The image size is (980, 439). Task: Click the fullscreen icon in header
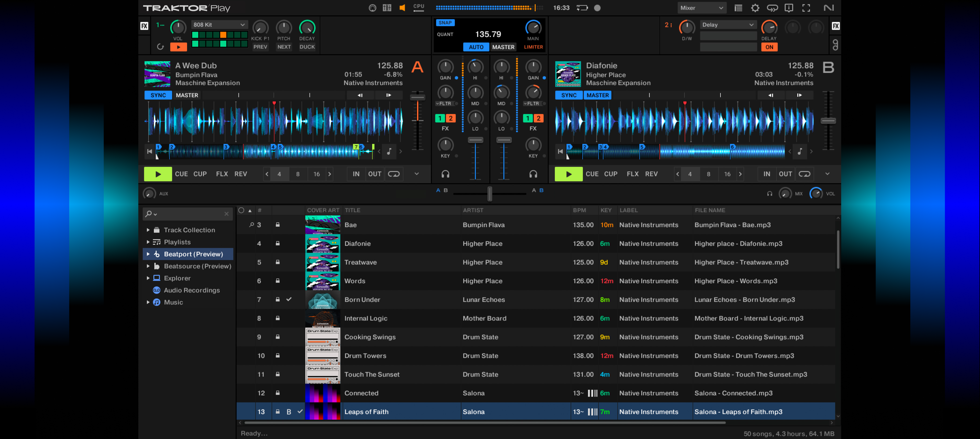point(806,8)
